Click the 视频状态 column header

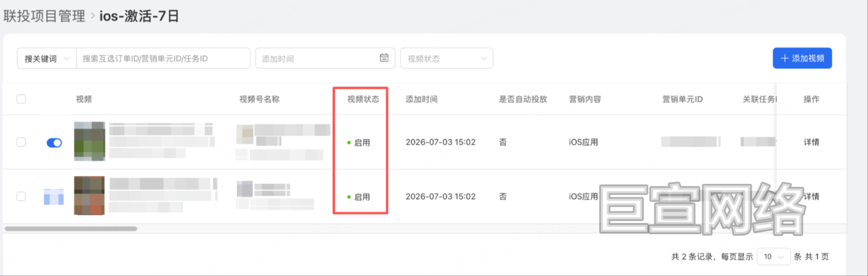tap(363, 99)
